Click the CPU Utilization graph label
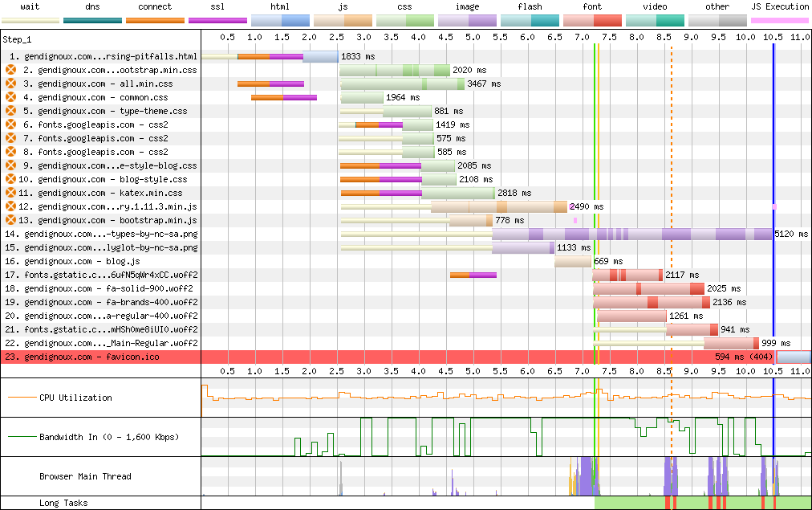The image size is (812, 510). (x=75, y=398)
